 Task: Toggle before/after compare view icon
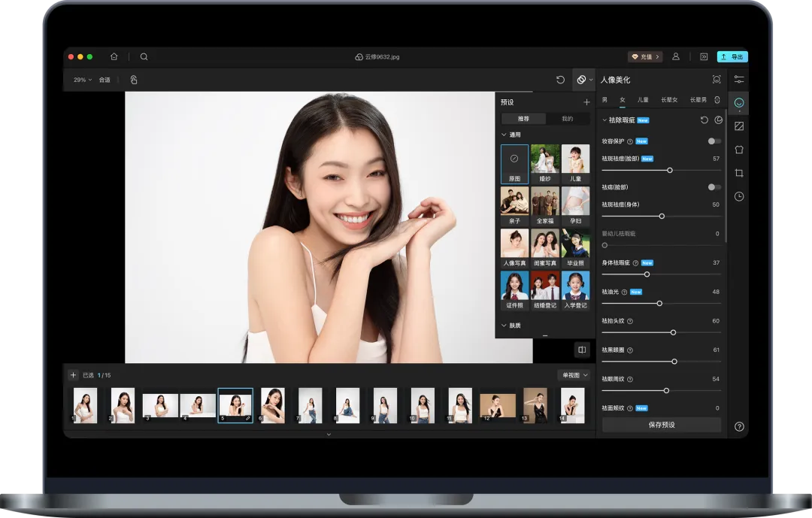tap(581, 350)
